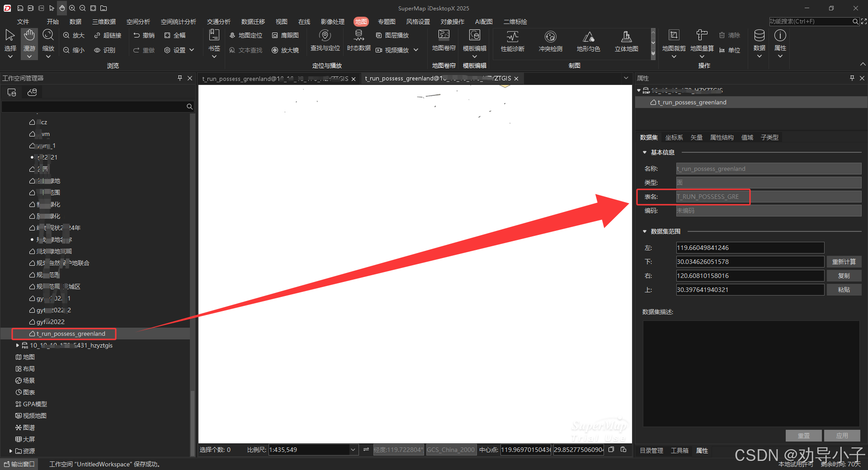Open the 鹰眼图 overview map
Image resolution: width=868 pixels, height=470 pixels.
coord(285,35)
